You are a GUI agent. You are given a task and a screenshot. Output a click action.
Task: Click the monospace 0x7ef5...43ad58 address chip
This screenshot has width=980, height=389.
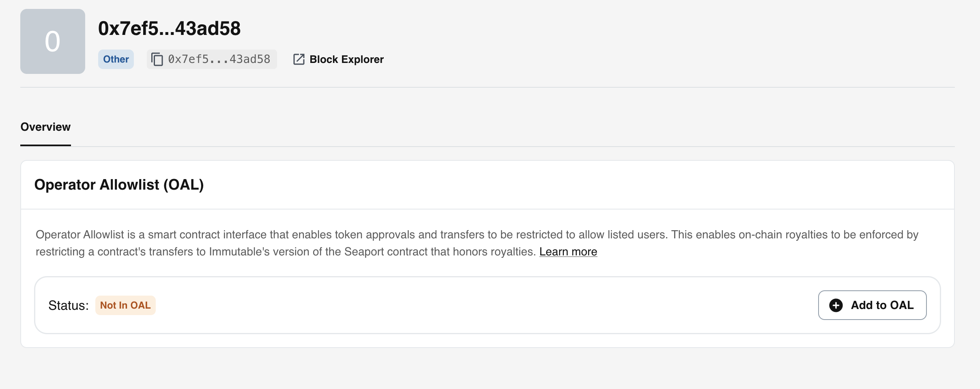point(219,59)
